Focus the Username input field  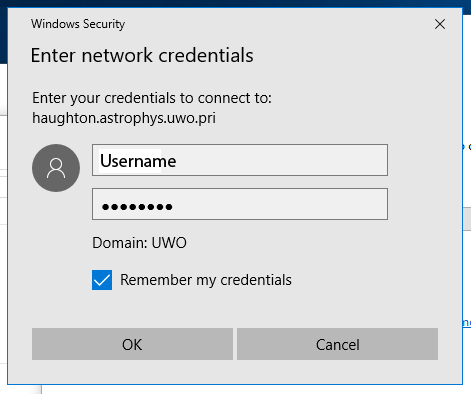pyautogui.click(x=240, y=160)
